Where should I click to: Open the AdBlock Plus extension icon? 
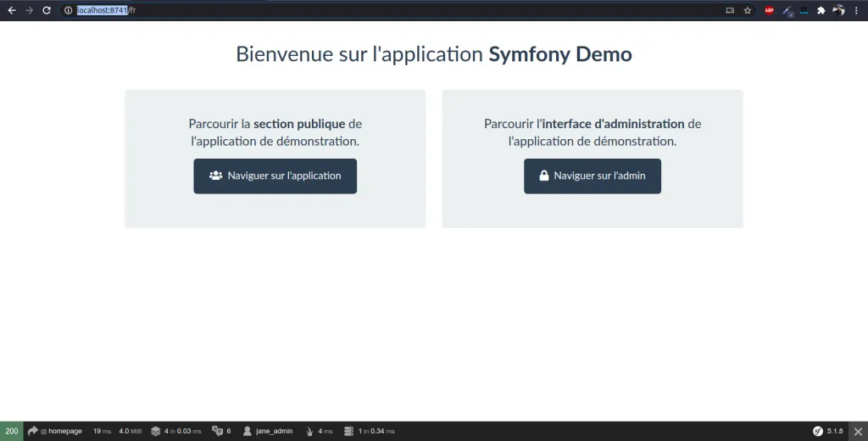(770, 10)
